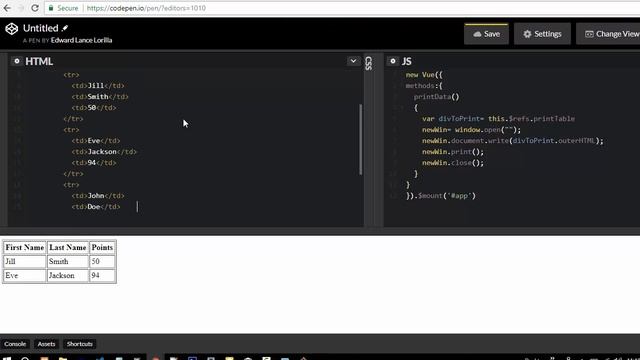Image resolution: width=640 pixels, height=360 pixels.
Task: Click the 'First Name' table header
Action: pyautogui.click(x=24, y=247)
